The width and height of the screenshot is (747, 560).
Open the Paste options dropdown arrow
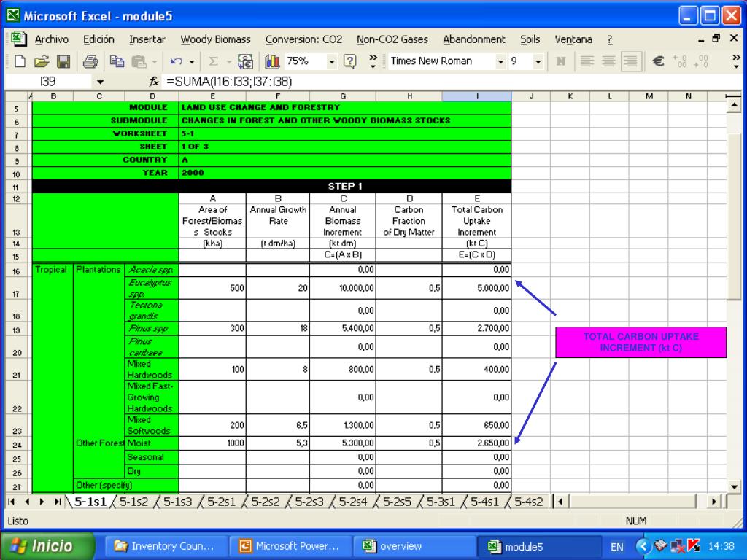tap(154, 61)
